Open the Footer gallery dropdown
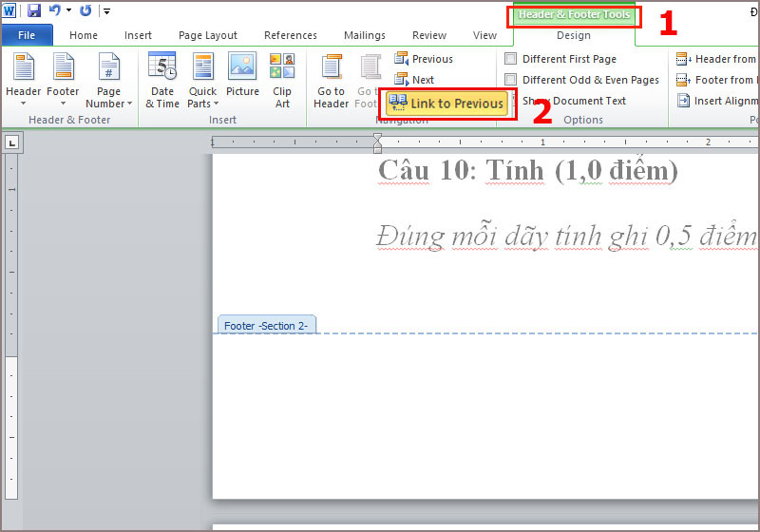 pos(63,81)
